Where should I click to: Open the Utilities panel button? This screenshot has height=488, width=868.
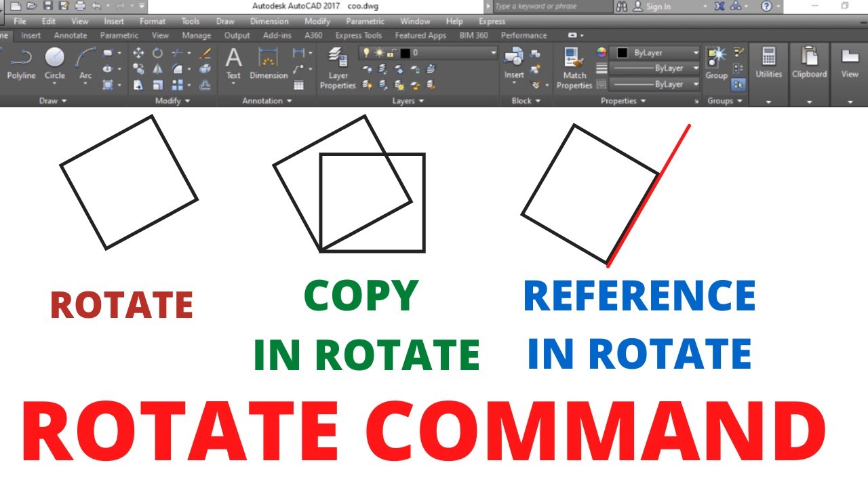769,64
